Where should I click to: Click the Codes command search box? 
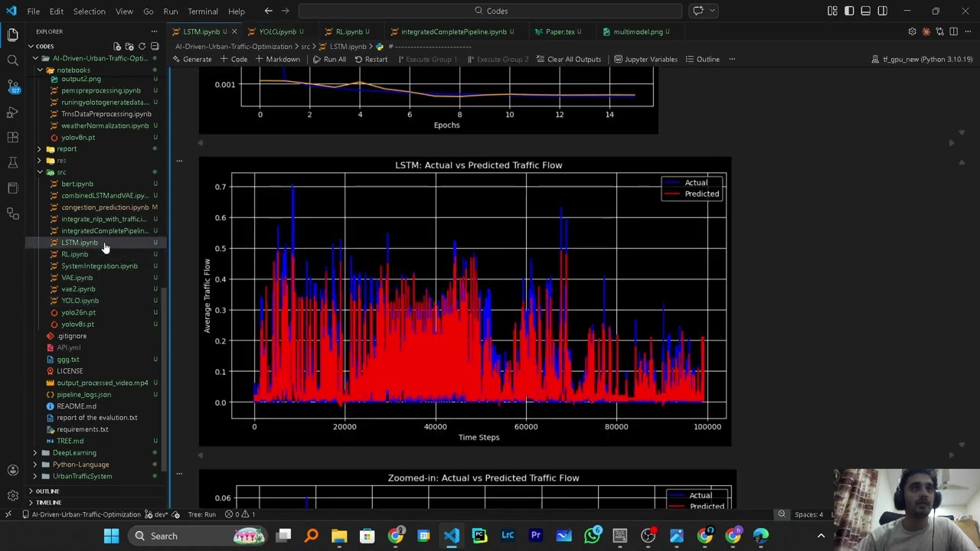(x=490, y=11)
